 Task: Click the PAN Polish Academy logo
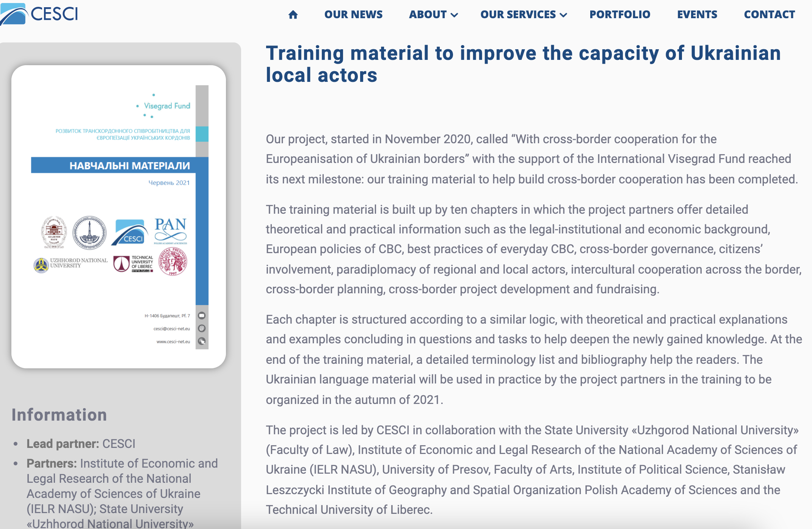[171, 231]
